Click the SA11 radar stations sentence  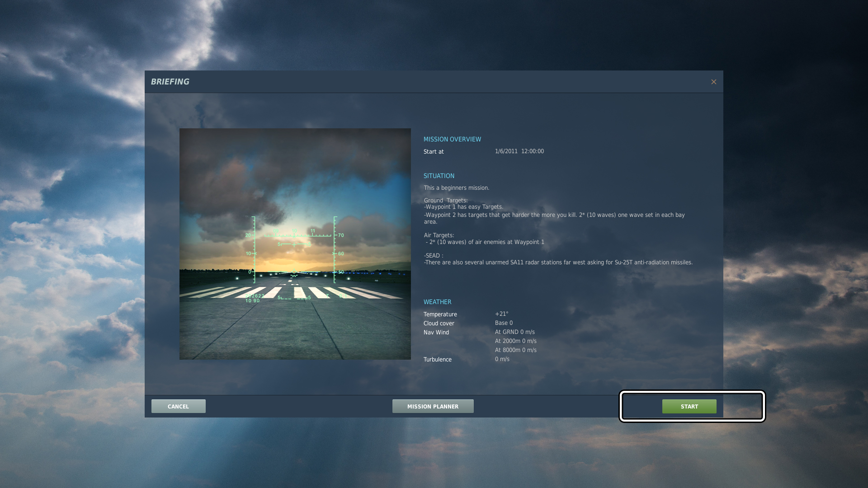pos(558,263)
